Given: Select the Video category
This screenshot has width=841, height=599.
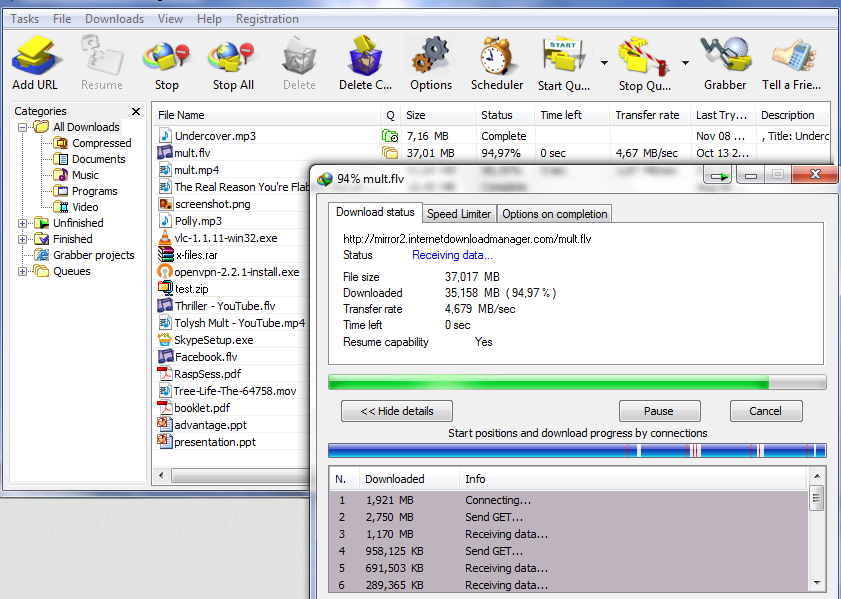Looking at the screenshot, I should (x=85, y=207).
